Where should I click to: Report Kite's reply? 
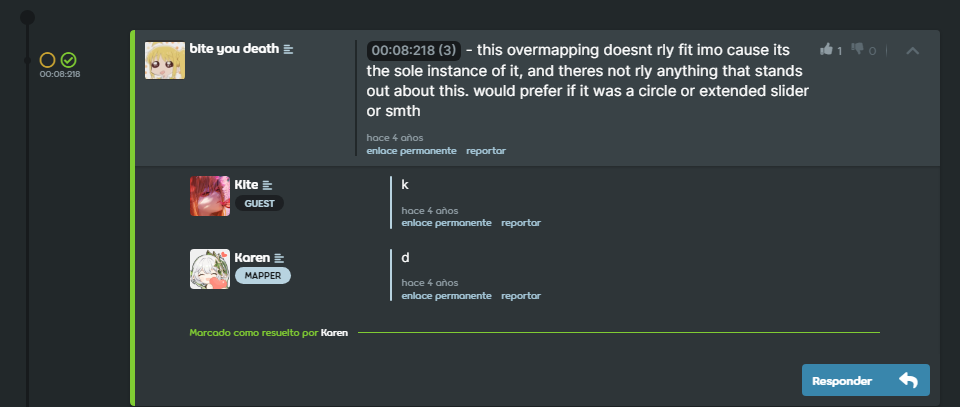click(x=521, y=223)
